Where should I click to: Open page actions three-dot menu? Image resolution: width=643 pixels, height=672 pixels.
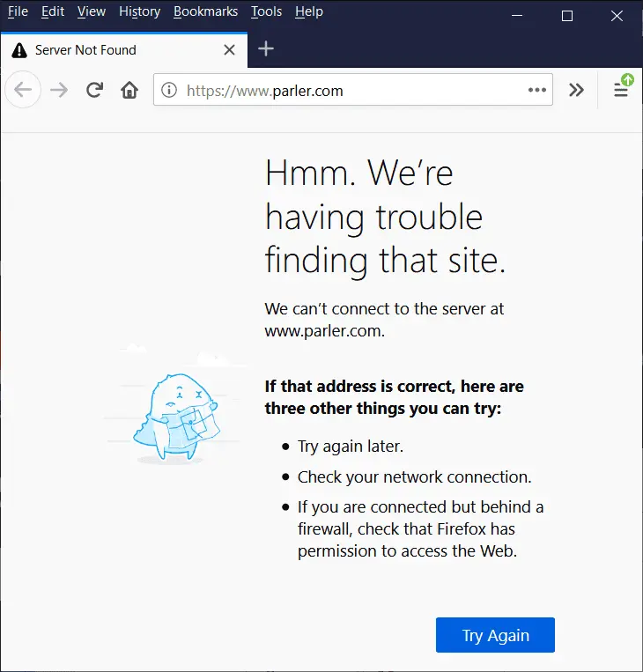536,90
